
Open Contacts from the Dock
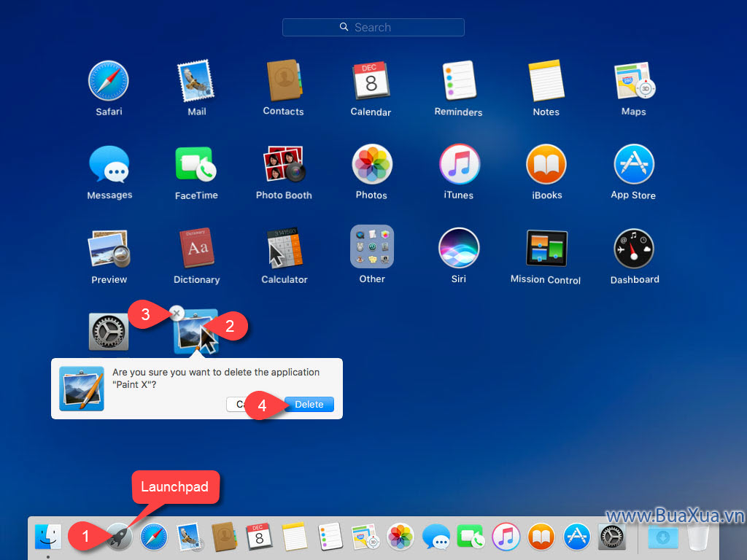225,537
